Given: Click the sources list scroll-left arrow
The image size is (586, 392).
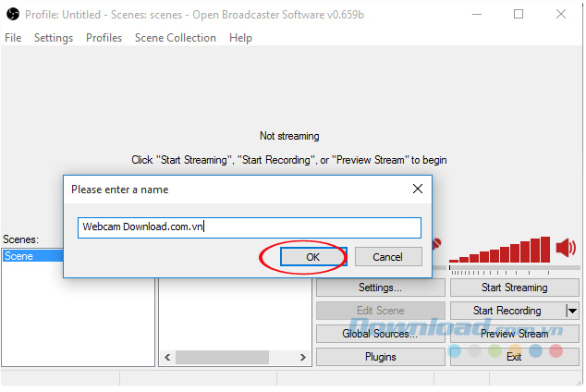Looking at the screenshot, I should click(x=167, y=357).
